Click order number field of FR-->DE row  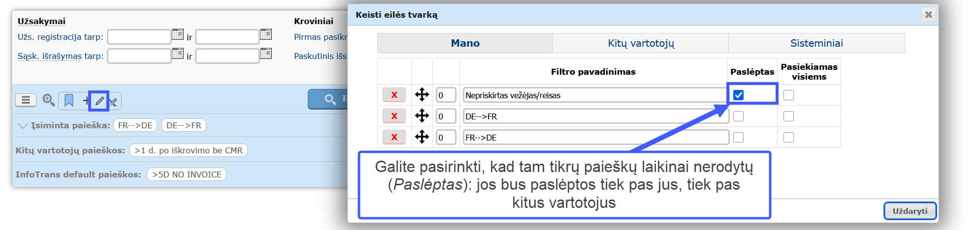pos(446,137)
